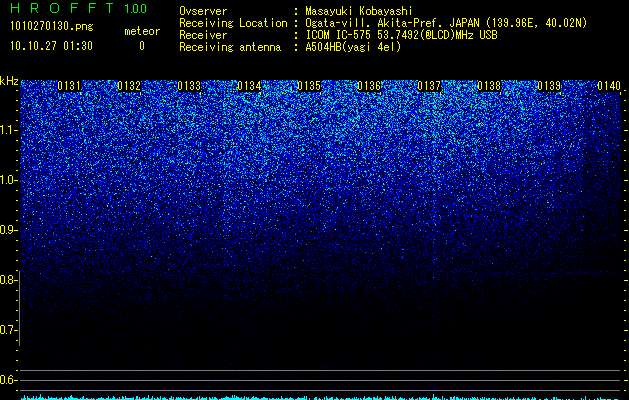629x400 pixels.
Task: Click the name Masayuki Kobayashi
Action: (359, 11)
